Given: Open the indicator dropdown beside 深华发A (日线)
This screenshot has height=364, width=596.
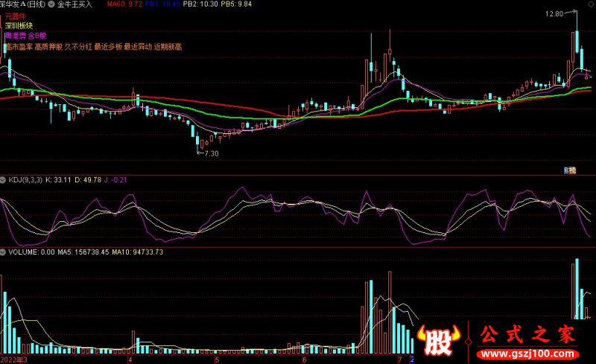Looking at the screenshot, I should 51,4.
